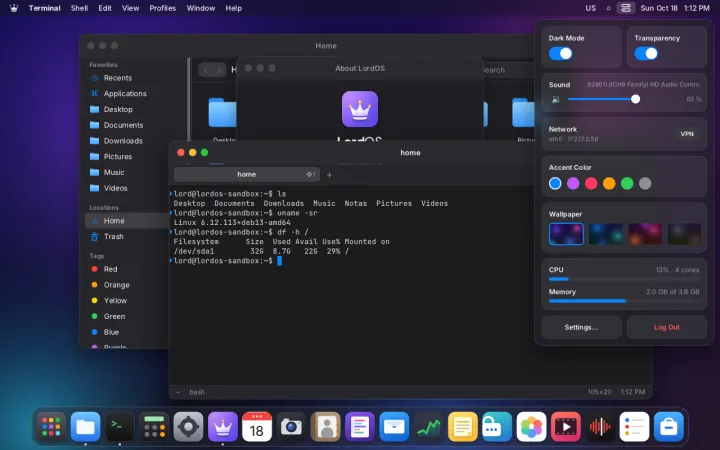Open the purple crown LordOS dock icon
The image size is (720, 450).
click(x=223, y=427)
